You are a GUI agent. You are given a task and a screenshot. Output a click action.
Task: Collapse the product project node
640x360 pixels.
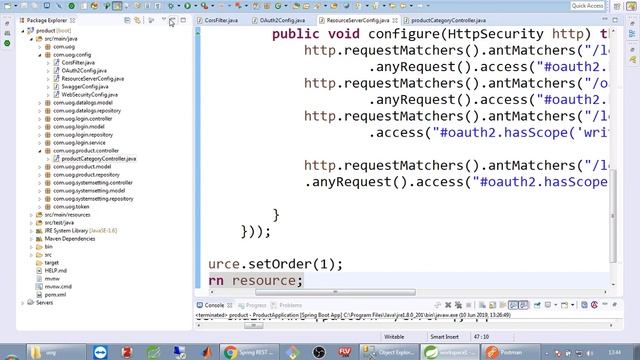pos(23,31)
